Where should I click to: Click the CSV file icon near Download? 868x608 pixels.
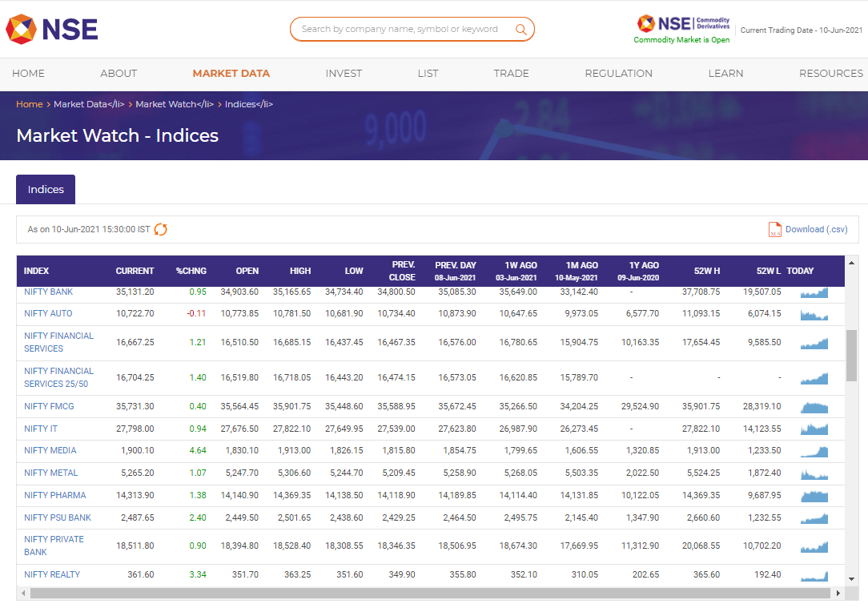(x=774, y=229)
